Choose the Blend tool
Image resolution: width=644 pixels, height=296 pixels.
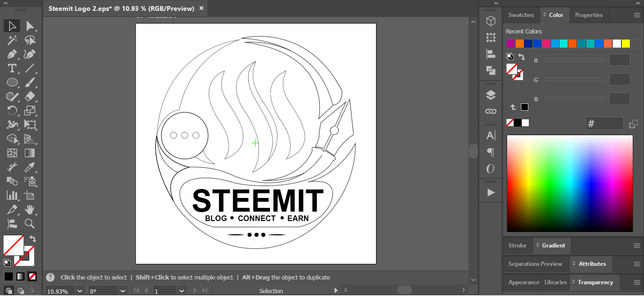coord(12,181)
